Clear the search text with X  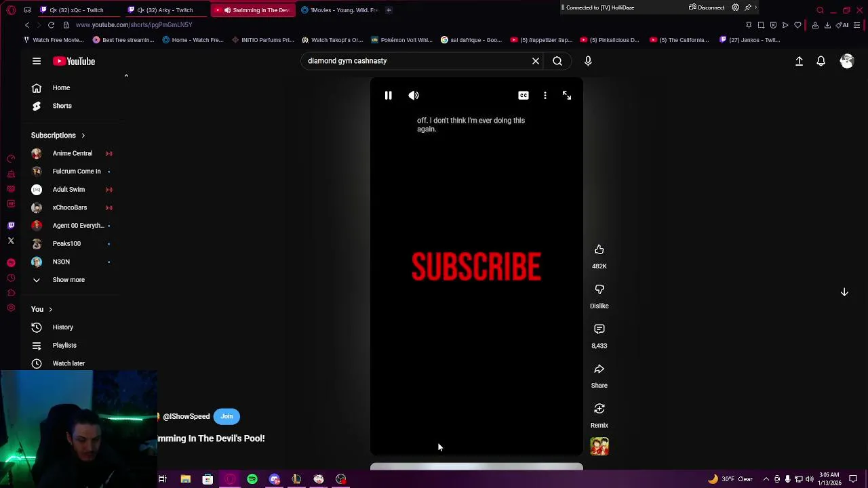[536, 61]
